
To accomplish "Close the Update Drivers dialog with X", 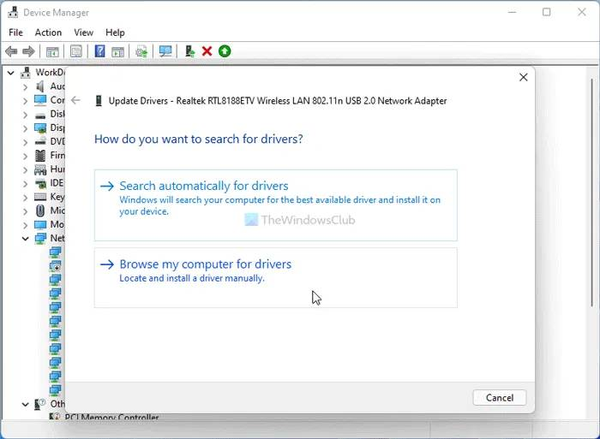I will [x=523, y=77].
